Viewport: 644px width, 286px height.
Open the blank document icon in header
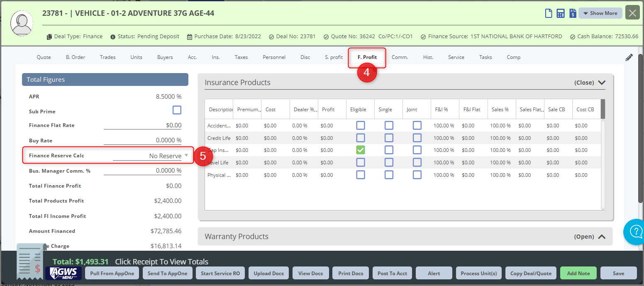click(x=549, y=13)
